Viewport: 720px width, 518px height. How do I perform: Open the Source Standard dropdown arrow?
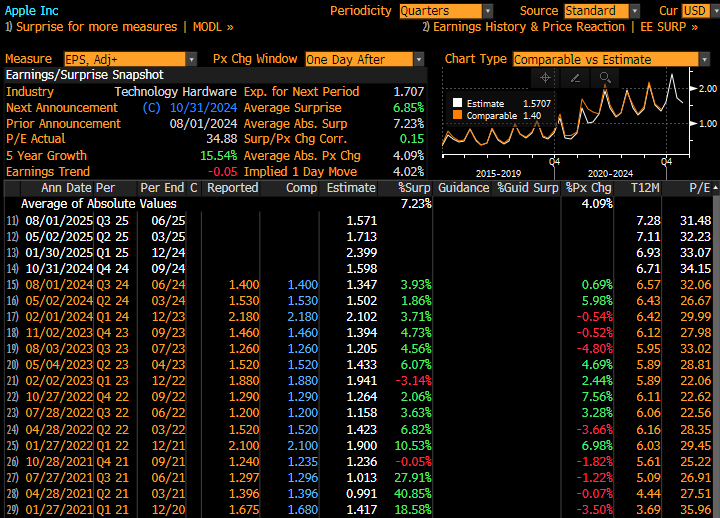(x=635, y=11)
